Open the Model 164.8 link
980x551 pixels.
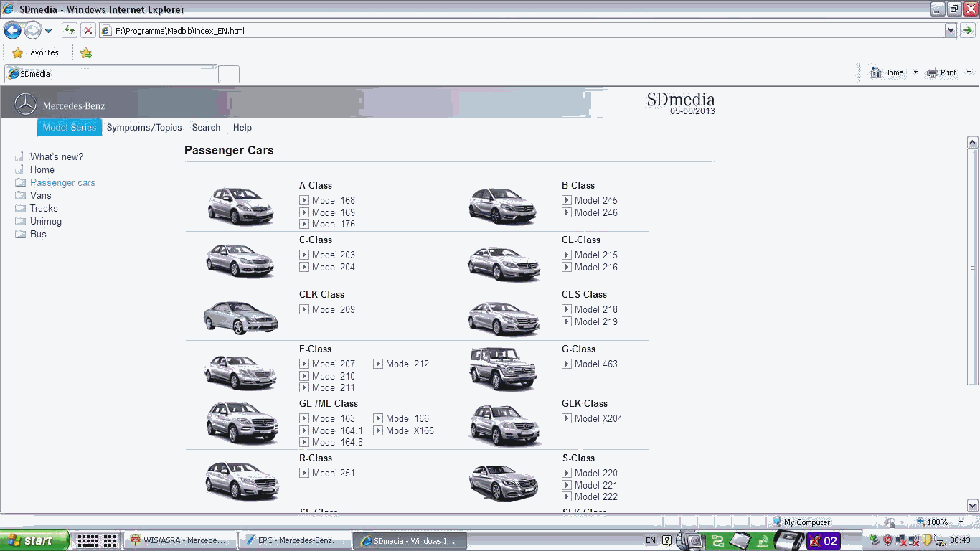click(337, 442)
